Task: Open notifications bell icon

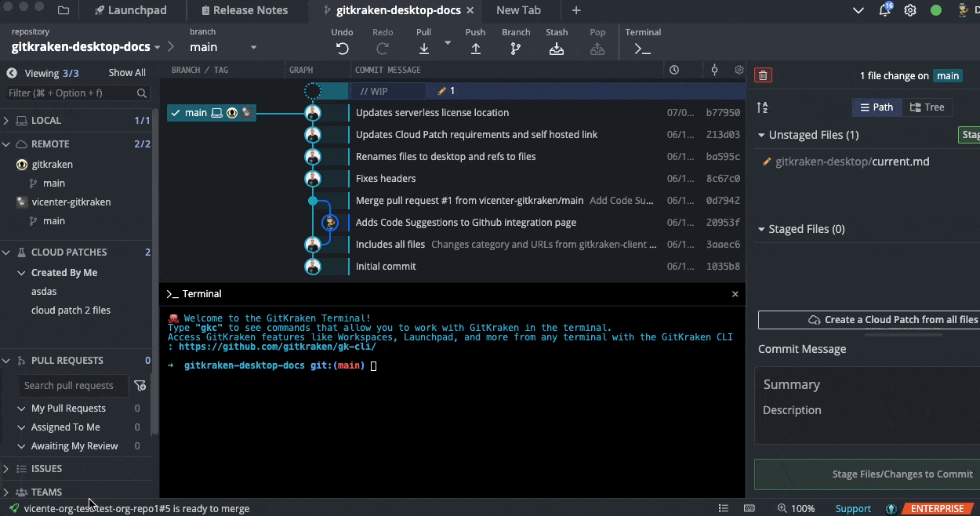Action: 885,10
